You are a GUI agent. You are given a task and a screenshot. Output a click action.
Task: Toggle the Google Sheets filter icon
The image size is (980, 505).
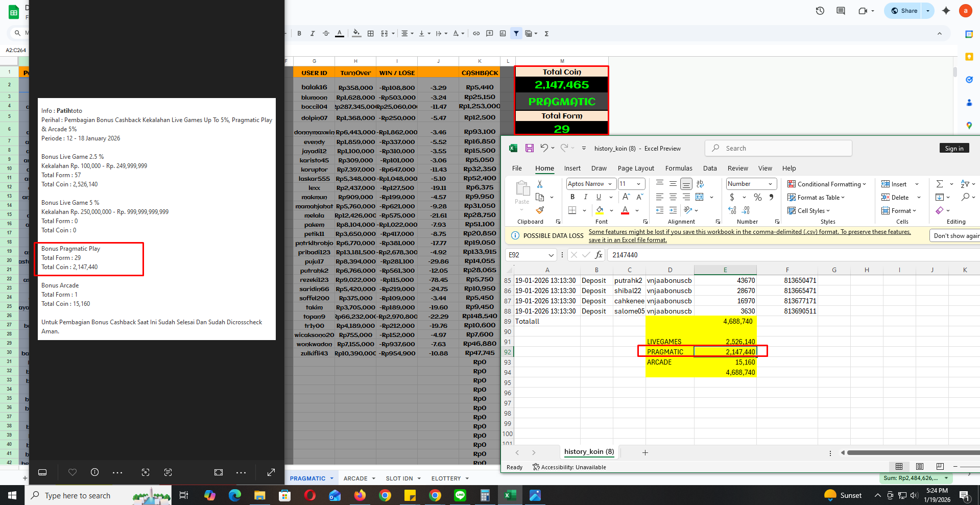516,34
